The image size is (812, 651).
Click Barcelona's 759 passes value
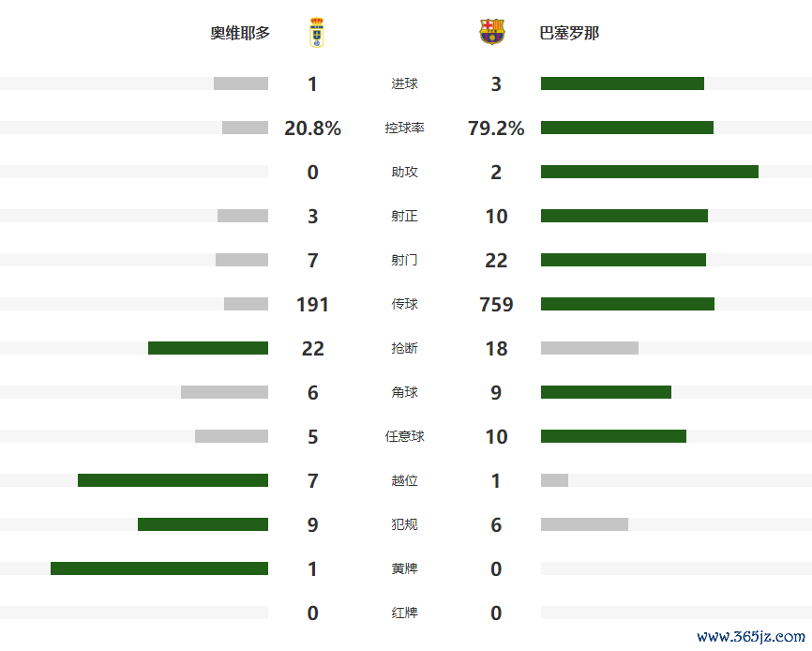pos(496,304)
